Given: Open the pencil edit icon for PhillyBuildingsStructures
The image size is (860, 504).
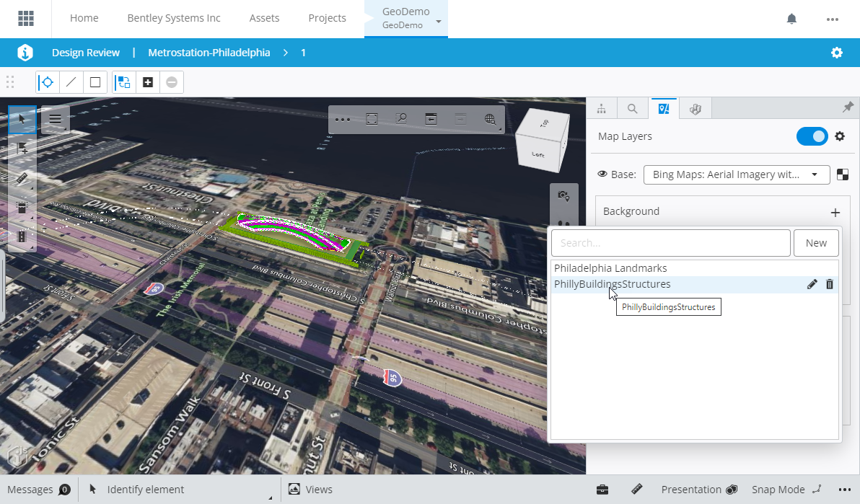Looking at the screenshot, I should pos(812,284).
